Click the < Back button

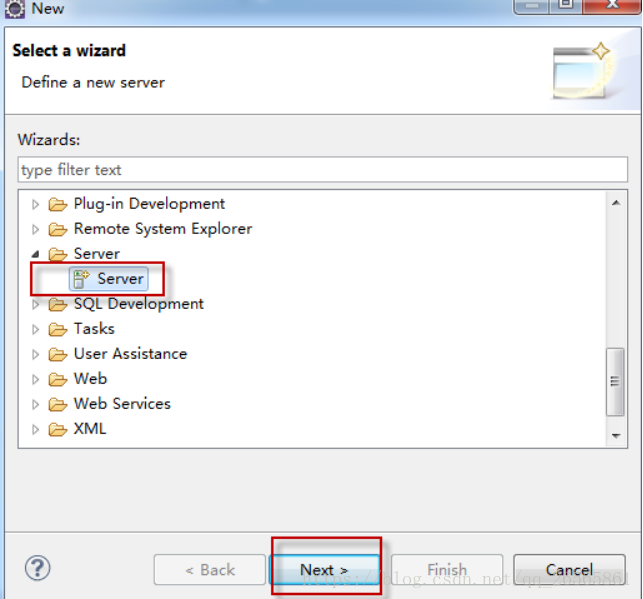(x=210, y=569)
